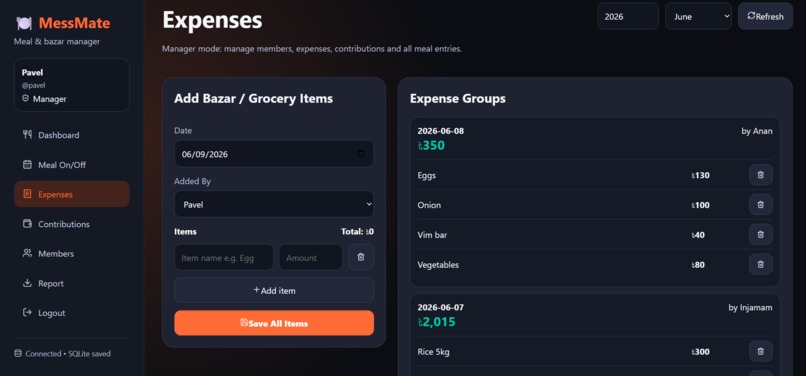Click the Meal On/Off calendar icon
The height and width of the screenshot is (376, 806).
(x=27, y=165)
